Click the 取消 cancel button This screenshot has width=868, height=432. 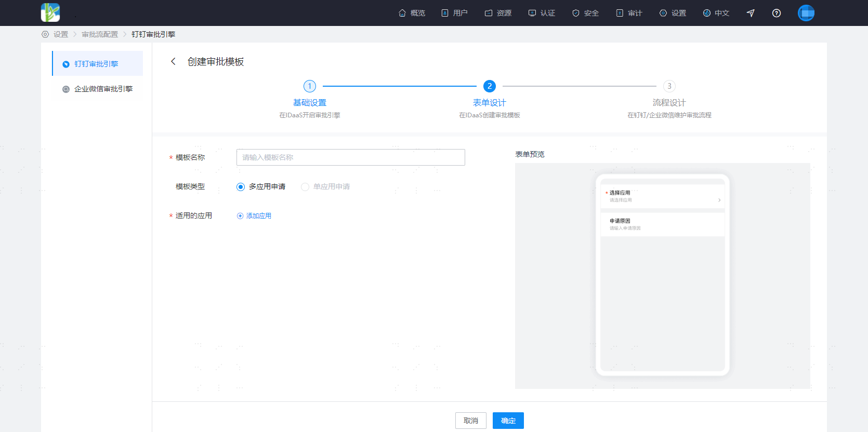point(471,421)
